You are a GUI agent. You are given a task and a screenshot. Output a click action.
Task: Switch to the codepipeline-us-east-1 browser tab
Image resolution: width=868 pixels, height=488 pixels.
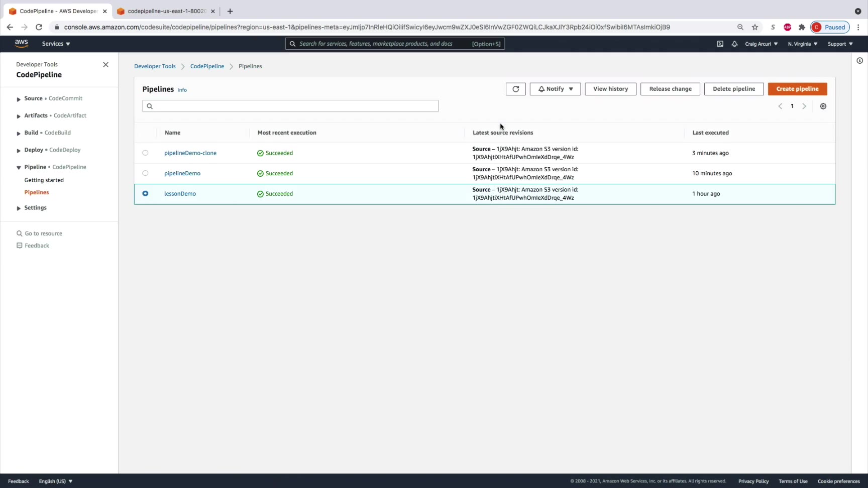165,11
